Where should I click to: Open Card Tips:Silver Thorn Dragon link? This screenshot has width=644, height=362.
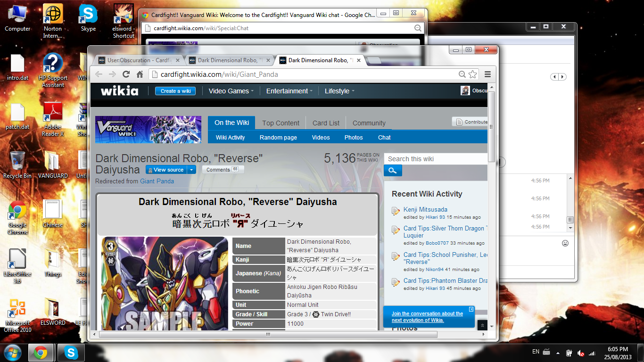[446, 231]
